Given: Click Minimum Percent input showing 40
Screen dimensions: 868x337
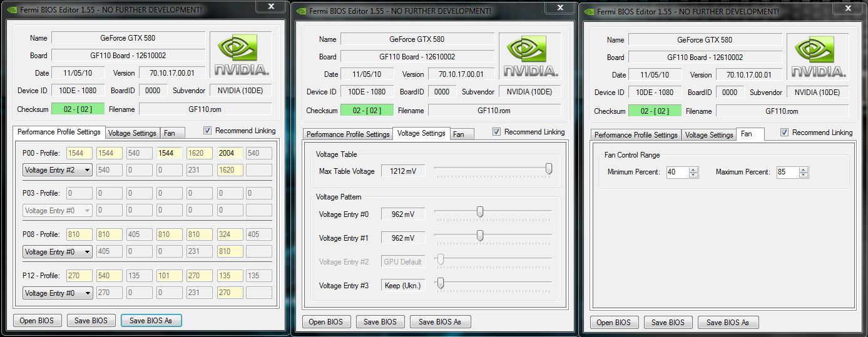Looking at the screenshot, I should (678, 172).
